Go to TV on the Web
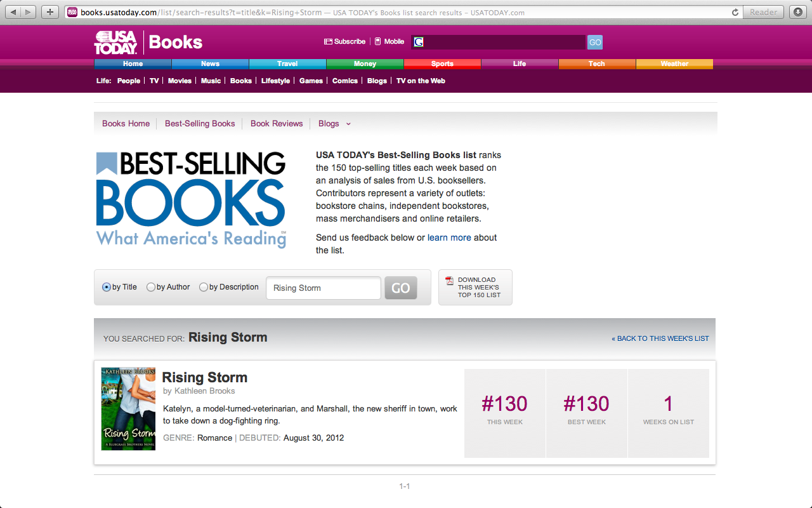The image size is (812, 508). point(421,81)
